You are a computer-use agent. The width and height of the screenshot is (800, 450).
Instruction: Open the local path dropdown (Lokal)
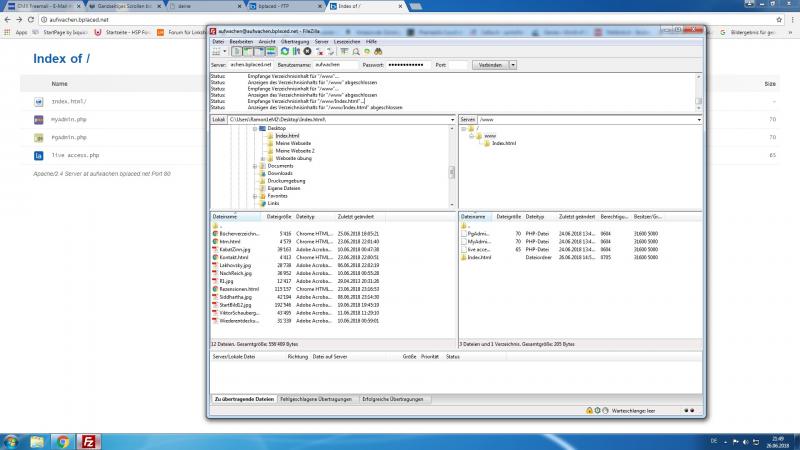pos(450,120)
